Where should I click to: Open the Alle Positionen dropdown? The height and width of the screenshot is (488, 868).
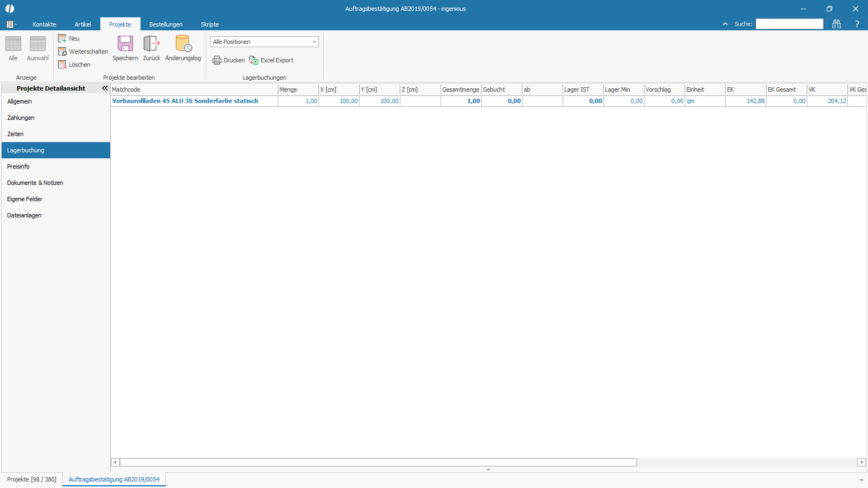265,42
